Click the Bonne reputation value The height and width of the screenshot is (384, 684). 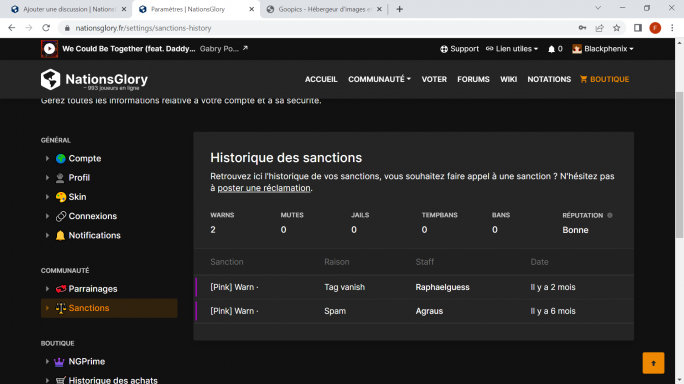(575, 230)
